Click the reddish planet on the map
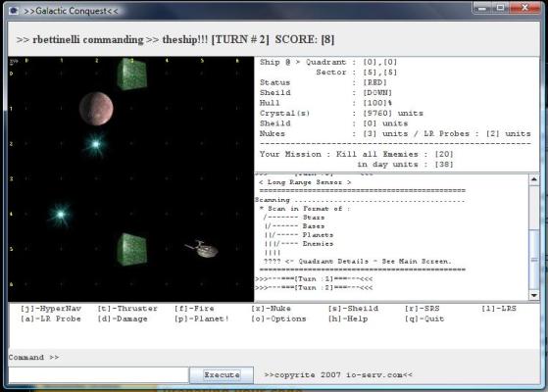This screenshot has height=392, width=548. pos(96,109)
